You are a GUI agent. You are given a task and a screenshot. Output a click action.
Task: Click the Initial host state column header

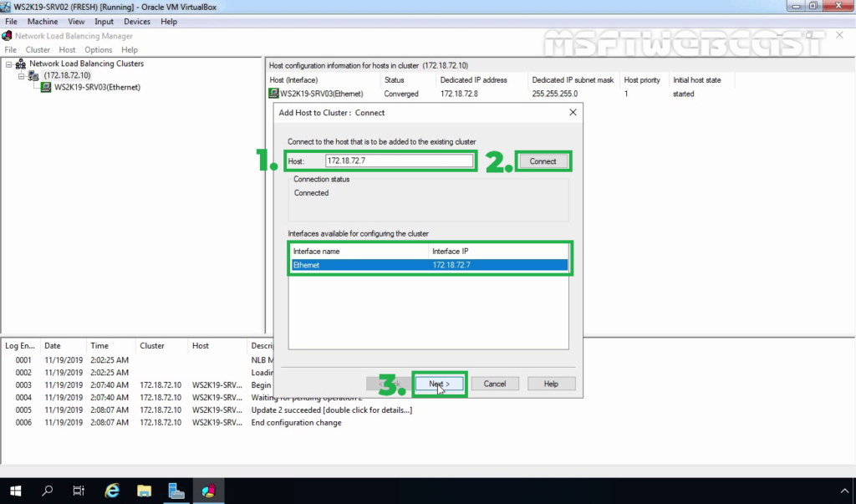coord(701,80)
